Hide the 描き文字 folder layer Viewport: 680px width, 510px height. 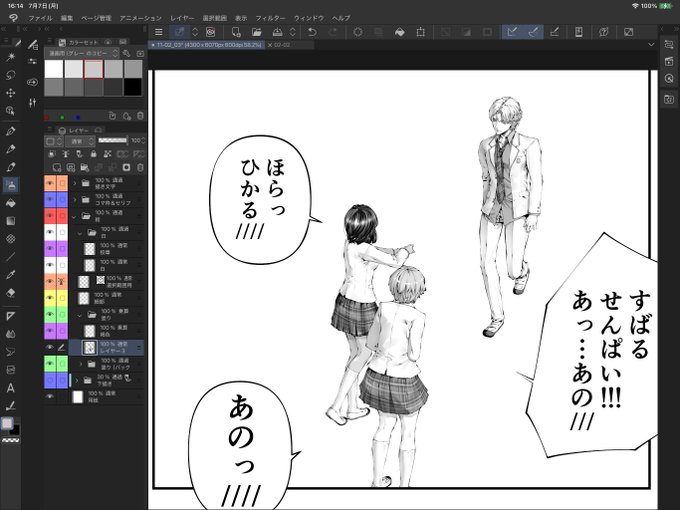50,183
